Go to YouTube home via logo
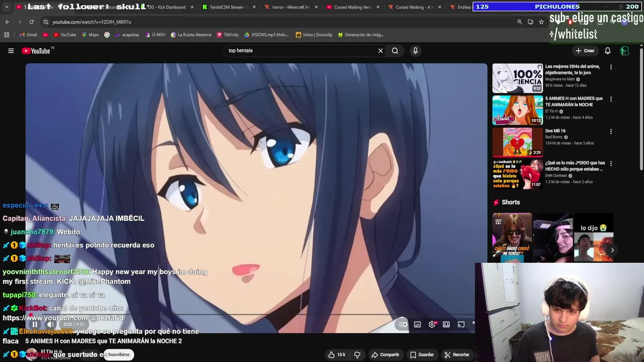644x362 pixels. (36, 51)
